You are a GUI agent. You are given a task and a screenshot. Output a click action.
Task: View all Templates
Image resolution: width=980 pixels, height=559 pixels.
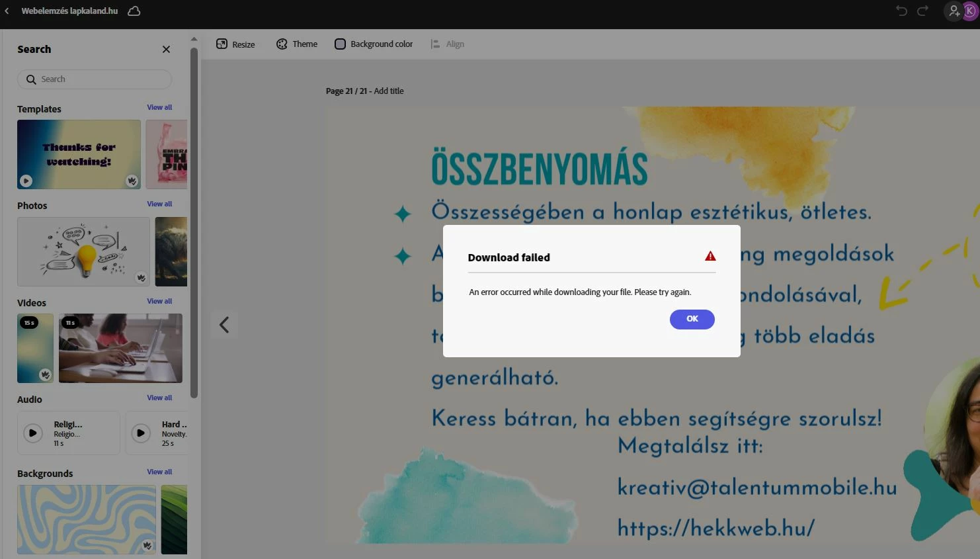(x=159, y=107)
